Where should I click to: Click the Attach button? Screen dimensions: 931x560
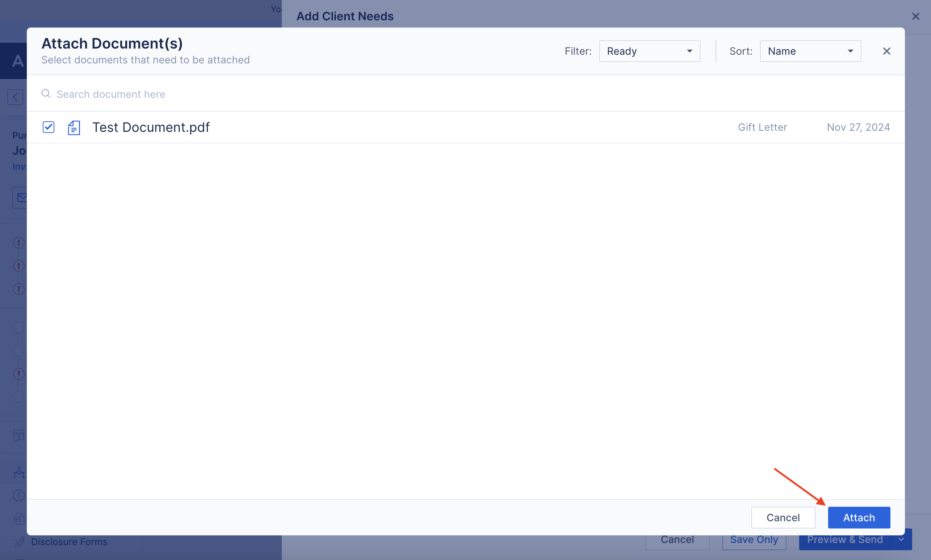(x=859, y=517)
